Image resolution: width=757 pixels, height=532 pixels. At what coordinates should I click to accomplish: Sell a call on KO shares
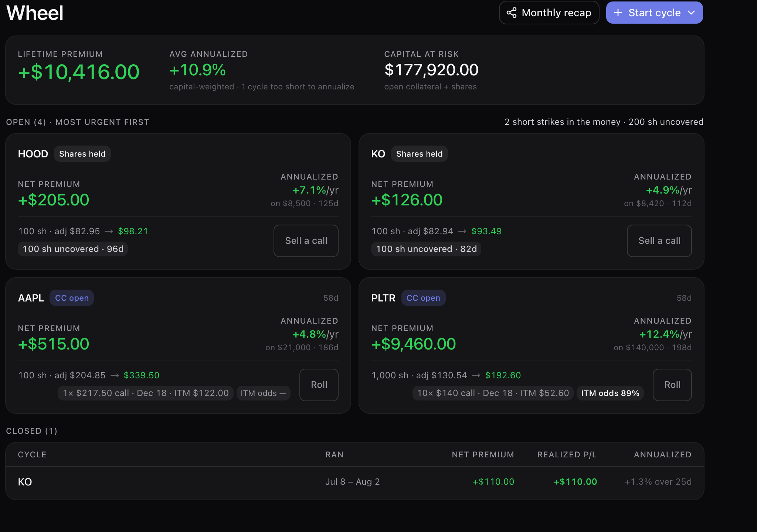[659, 241]
